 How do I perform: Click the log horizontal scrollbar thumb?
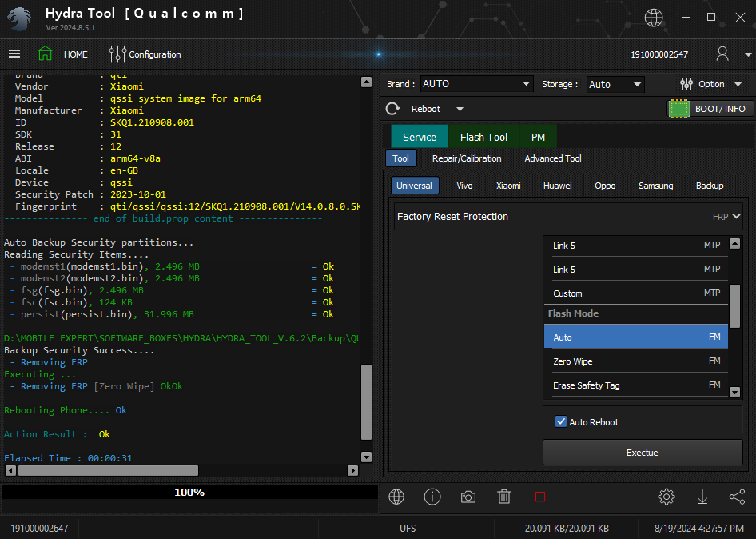point(108,470)
